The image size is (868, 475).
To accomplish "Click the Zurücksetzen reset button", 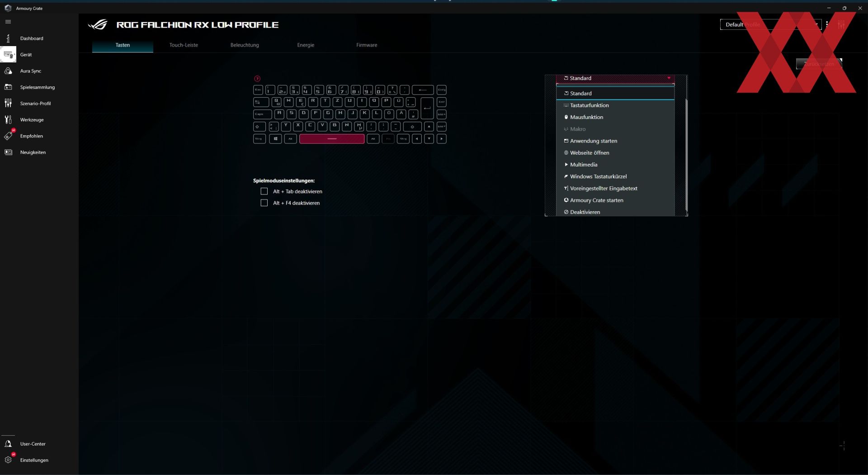I will click(x=819, y=64).
